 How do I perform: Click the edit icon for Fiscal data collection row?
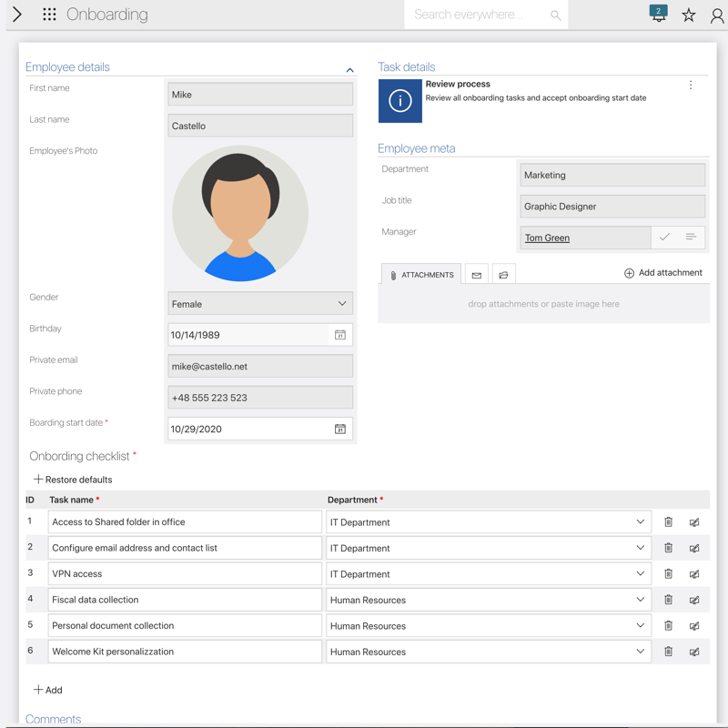[694, 601]
